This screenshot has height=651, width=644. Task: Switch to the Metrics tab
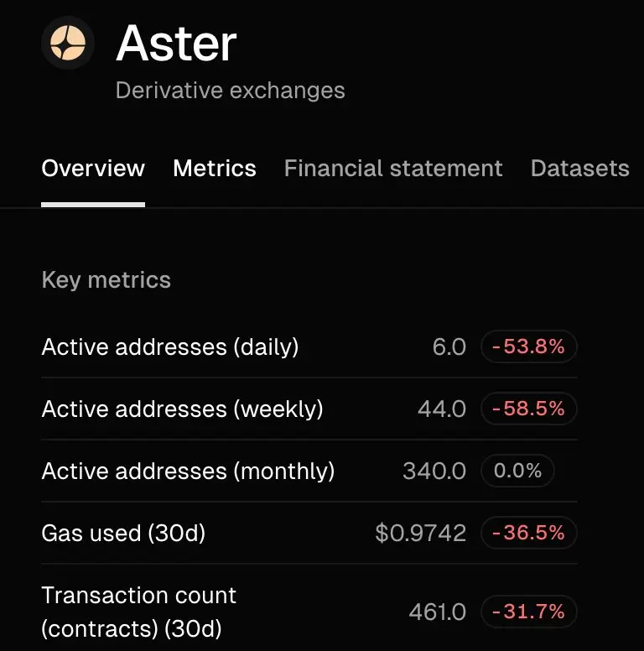[215, 169]
